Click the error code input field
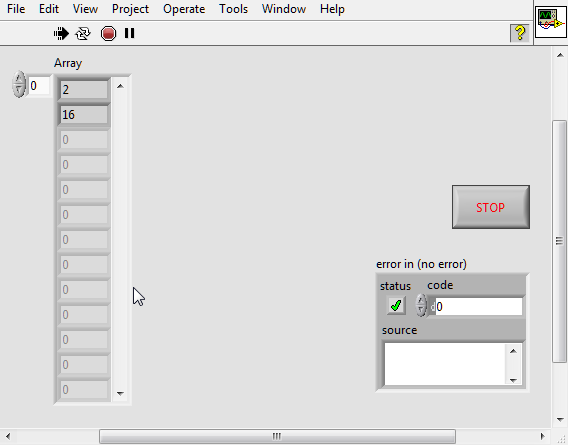The image size is (568, 445). (x=479, y=307)
